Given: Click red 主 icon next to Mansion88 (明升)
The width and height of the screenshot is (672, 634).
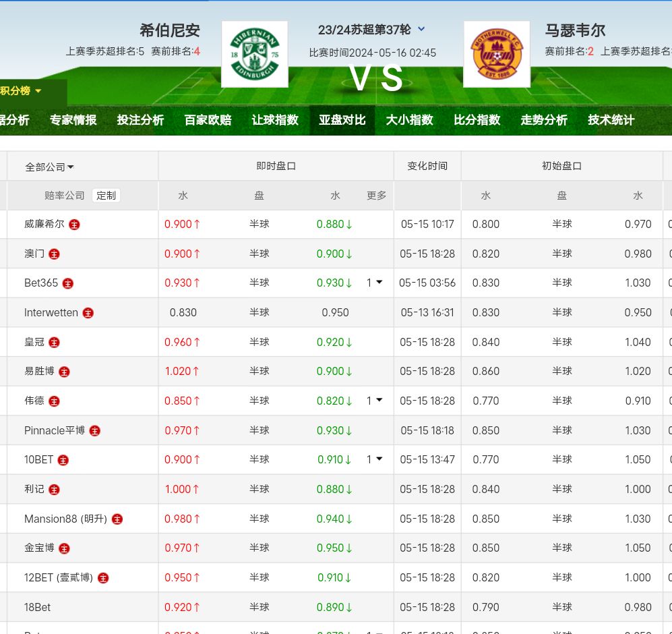Looking at the screenshot, I should (117, 519).
